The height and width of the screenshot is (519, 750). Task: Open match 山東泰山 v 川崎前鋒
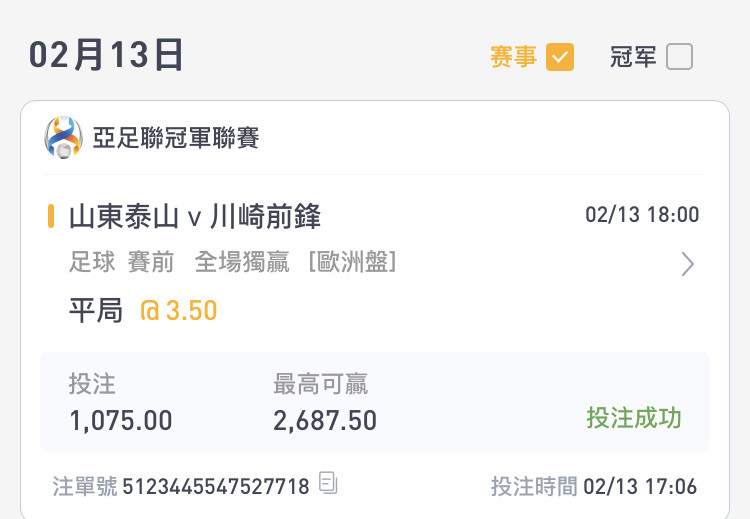[x=195, y=216]
